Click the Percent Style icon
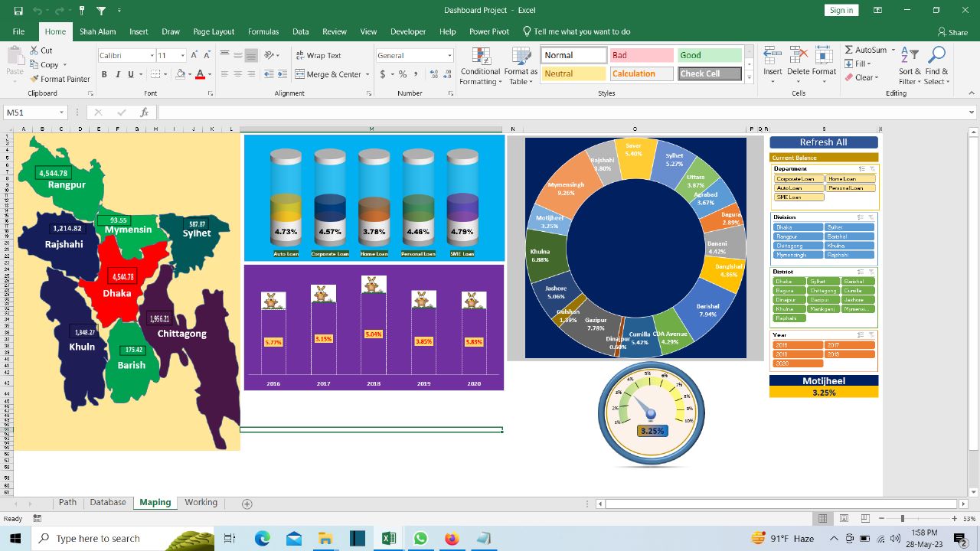Screen dimensions: 980x551 tap(403, 74)
